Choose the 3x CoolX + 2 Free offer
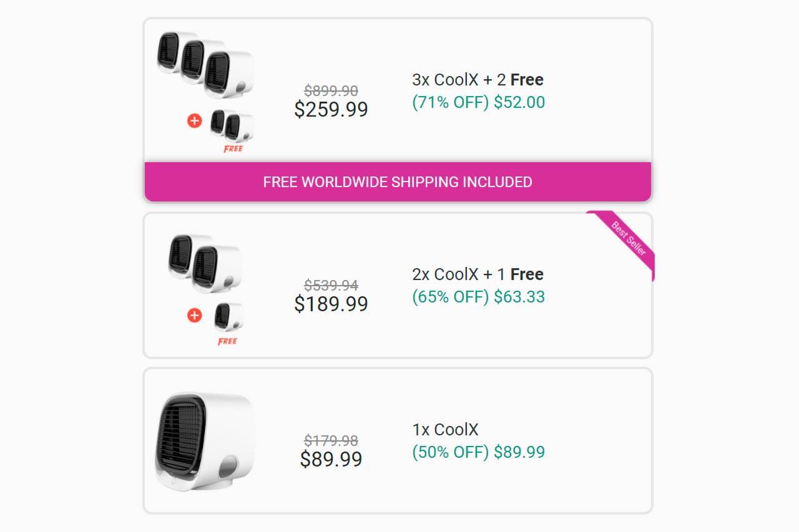Screen dimensions: 799x532 point(478,80)
